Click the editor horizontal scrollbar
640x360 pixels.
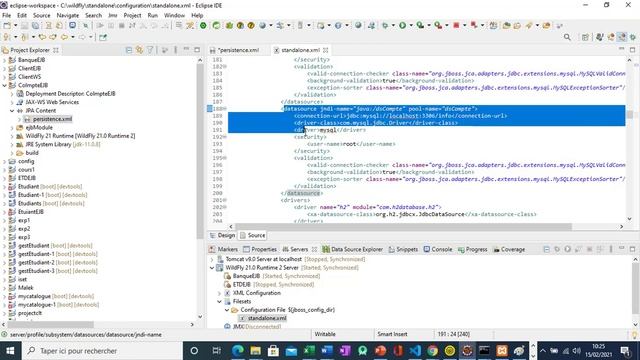(404, 227)
